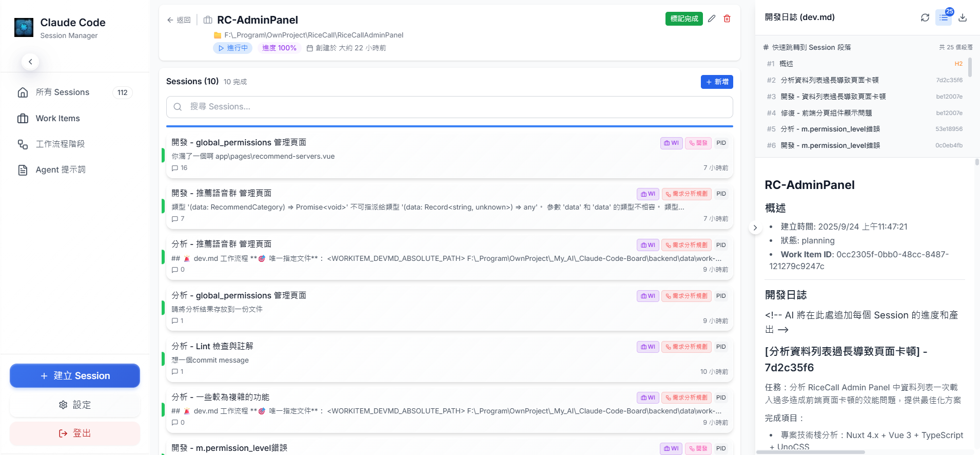
Task: Collapse the left sidebar with the chevron
Action: pos(30,62)
